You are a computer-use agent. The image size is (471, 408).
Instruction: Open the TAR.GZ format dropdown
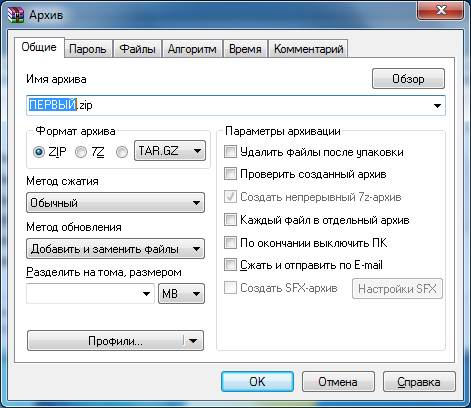coord(170,151)
